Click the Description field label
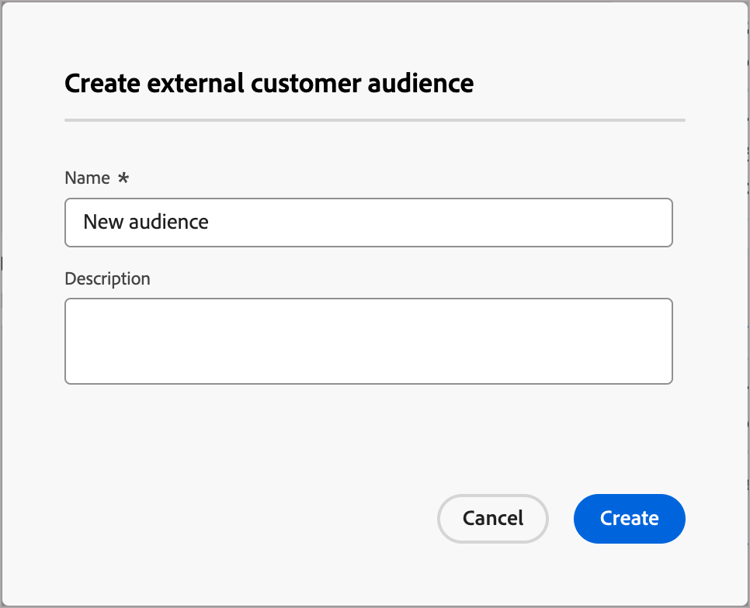The height and width of the screenshot is (608, 750). click(107, 278)
